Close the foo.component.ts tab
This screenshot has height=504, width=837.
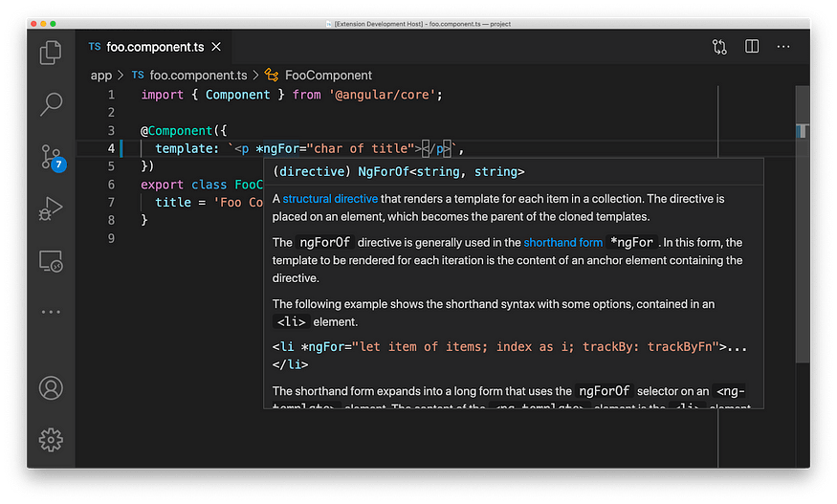(x=216, y=47)
